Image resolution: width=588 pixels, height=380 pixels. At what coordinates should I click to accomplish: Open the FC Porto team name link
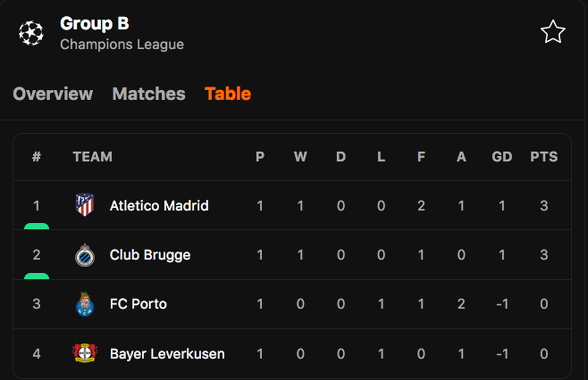coord(138,304)
